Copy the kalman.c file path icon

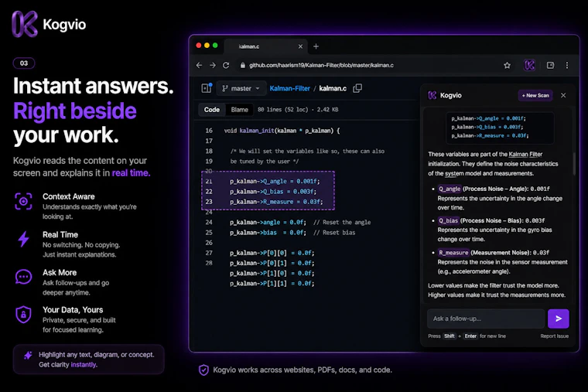tap(357, 88)
